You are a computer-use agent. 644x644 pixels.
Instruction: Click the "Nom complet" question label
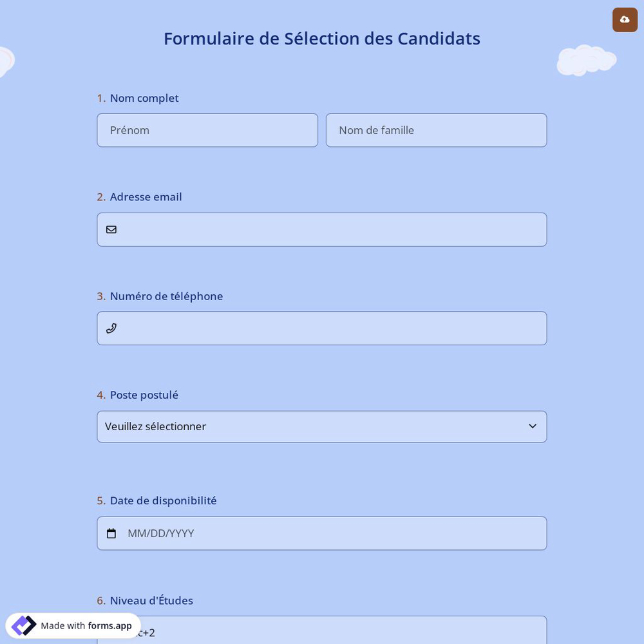[x=144, y=98]
